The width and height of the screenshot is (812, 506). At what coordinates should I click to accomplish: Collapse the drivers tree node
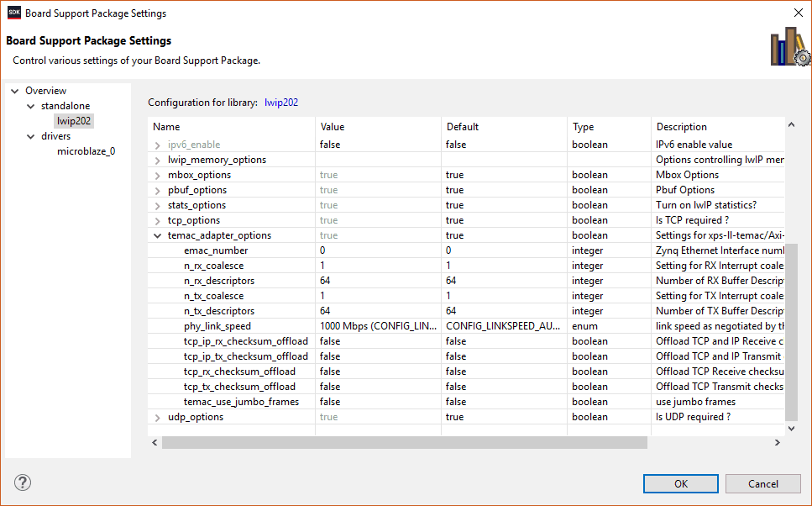(x=30, y=136)
